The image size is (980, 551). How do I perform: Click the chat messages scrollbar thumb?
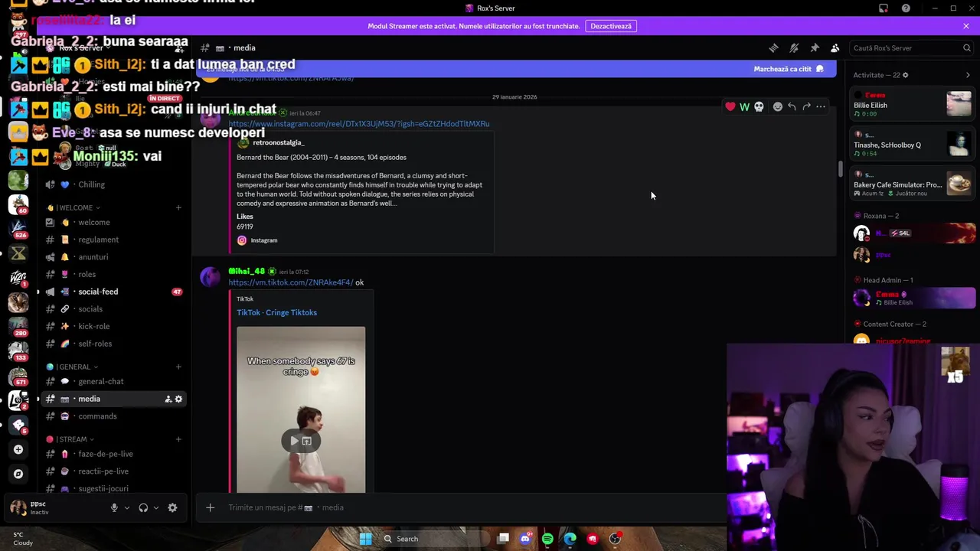(x=840, y=169)
